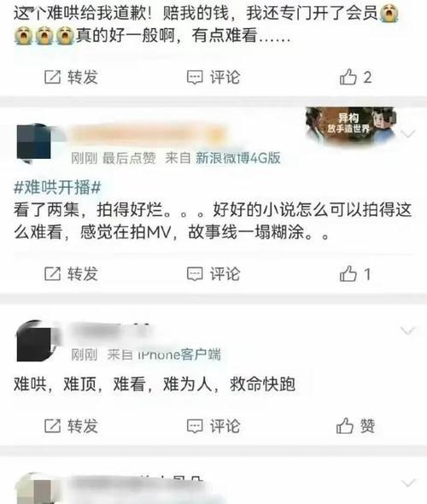The image size is (427, 504).
Task: Expand options chevron on bottom partial post
Action: click(408, 483)
